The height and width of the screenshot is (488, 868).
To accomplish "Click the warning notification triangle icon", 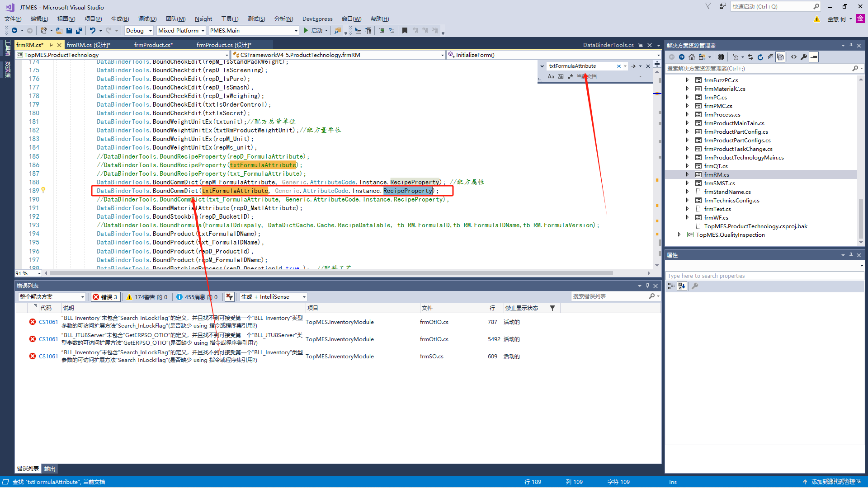I will point(816,19).
